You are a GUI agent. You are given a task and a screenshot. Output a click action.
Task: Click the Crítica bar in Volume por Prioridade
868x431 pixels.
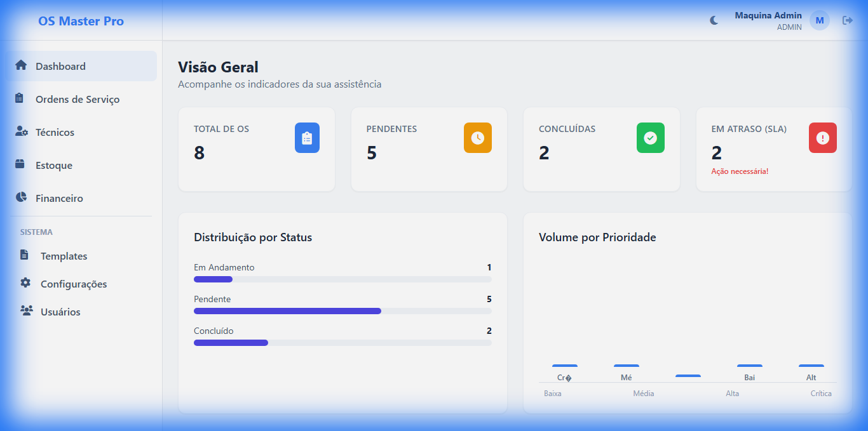[811, 367]
